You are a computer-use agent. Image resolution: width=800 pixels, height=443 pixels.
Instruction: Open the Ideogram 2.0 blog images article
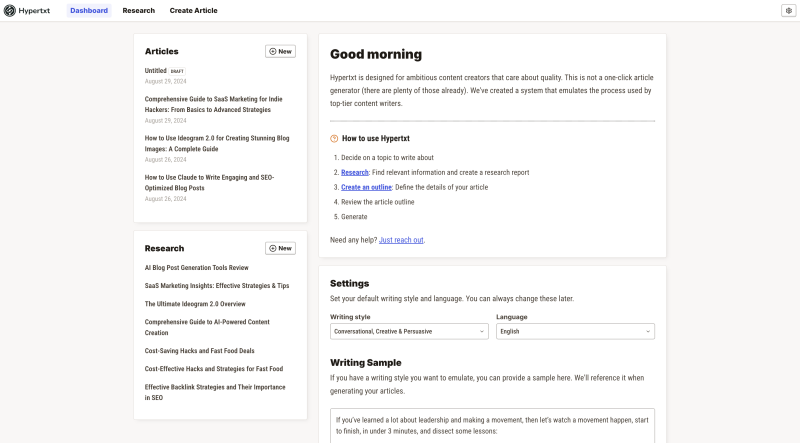click(x=216, y=143)
